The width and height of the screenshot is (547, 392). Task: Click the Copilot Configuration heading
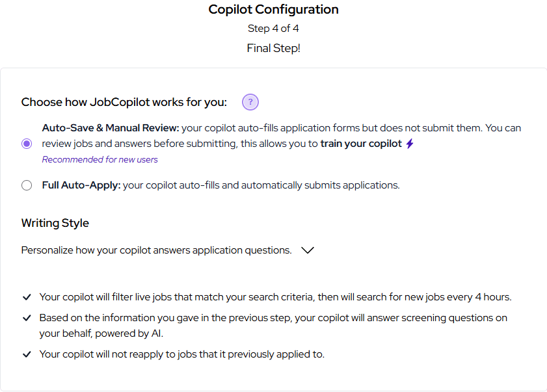pos(273,9)
